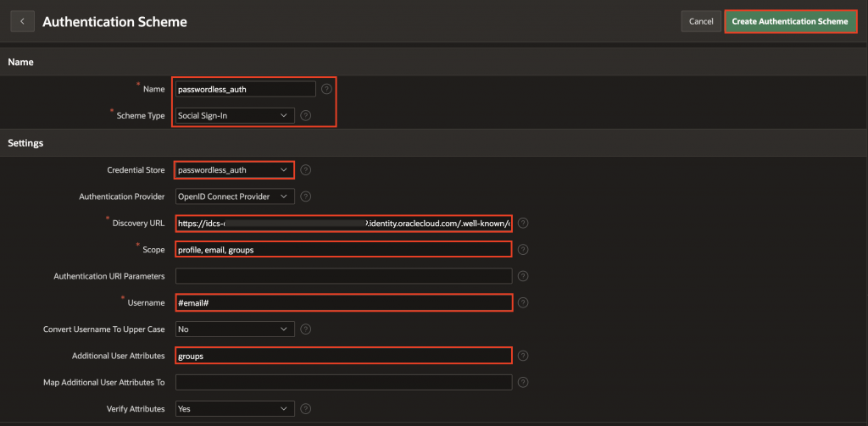
Task: Open help for Authentication URI Parameters
Action: tap(523, 276)
